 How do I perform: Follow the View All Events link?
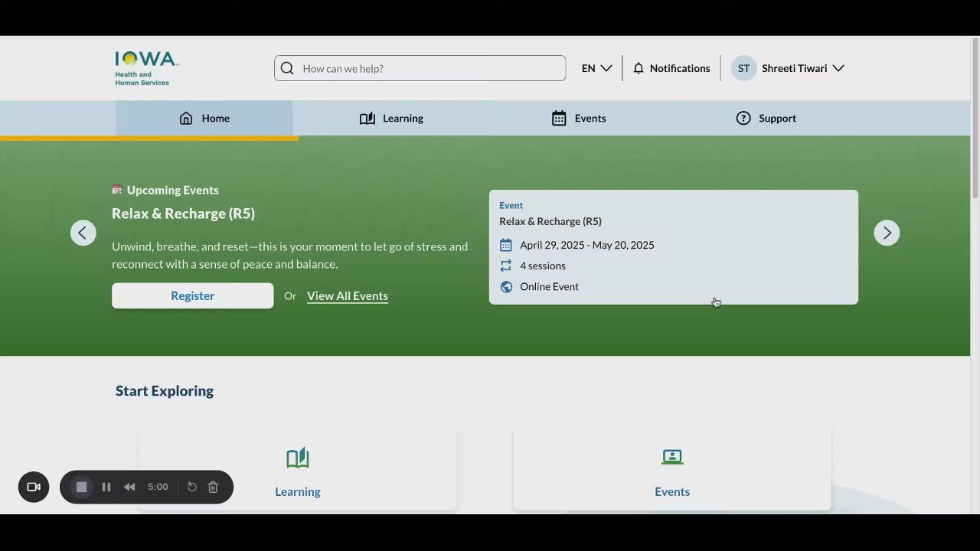pyautogui.click(x=348, y=295)
